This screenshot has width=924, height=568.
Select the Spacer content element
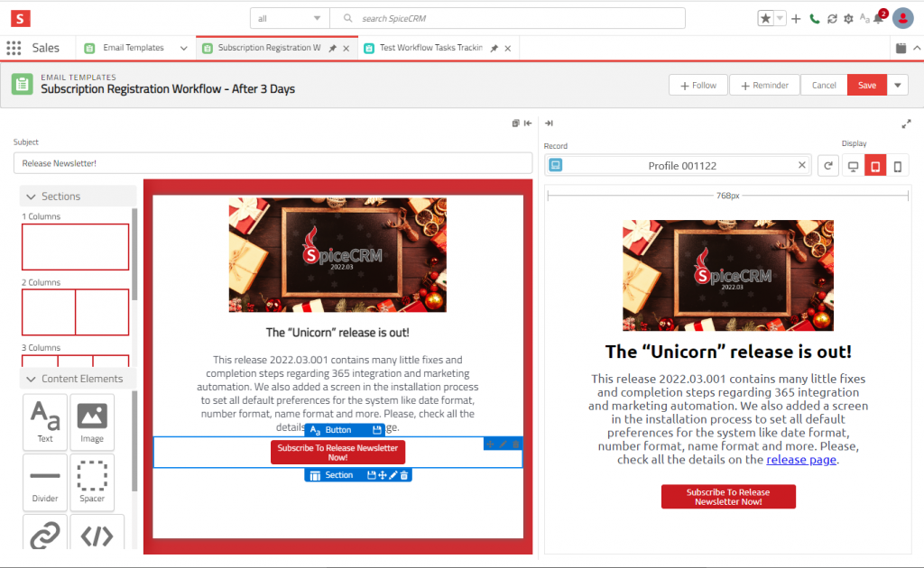[92, 482]
